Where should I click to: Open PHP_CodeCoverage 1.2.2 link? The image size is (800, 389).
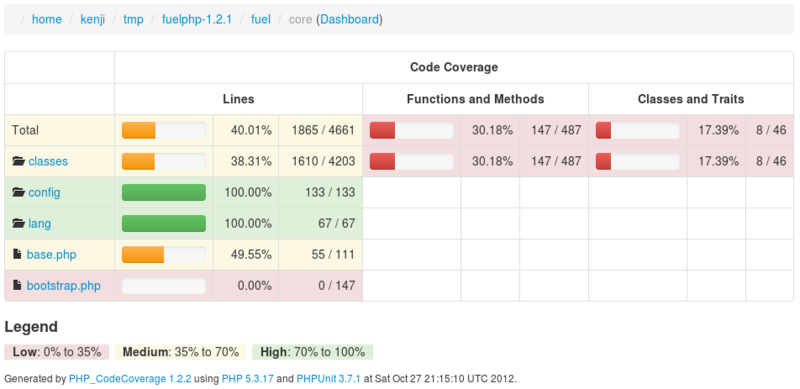point(130,379)
